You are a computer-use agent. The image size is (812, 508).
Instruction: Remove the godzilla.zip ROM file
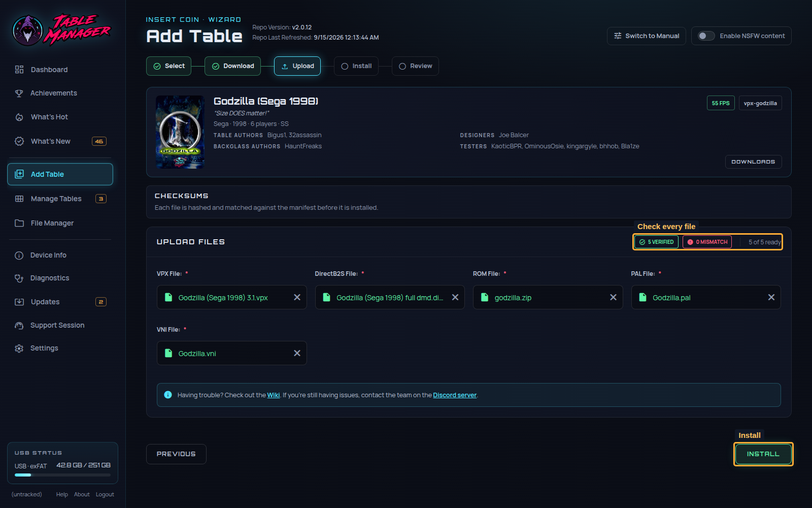tap(614, 298)
